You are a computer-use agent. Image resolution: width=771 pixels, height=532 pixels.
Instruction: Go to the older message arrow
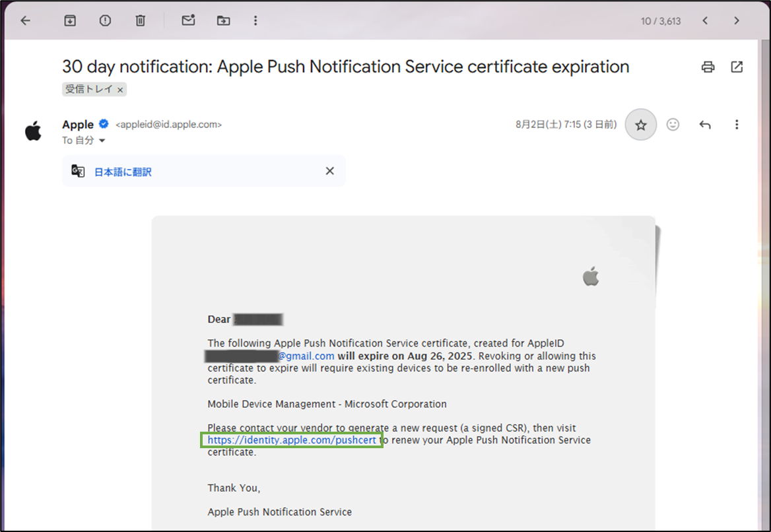[736, 20]
